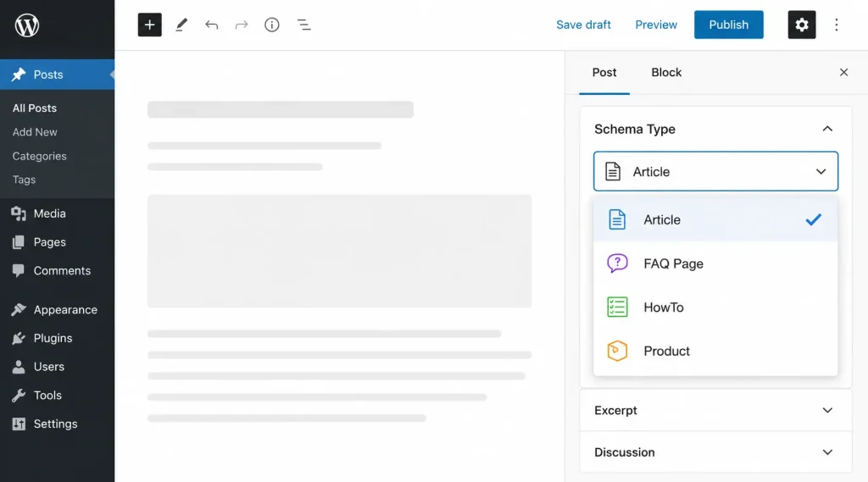Screen dimensions: 868x482
Task: Open All Posts in sidebar
Action: point(34,108)
